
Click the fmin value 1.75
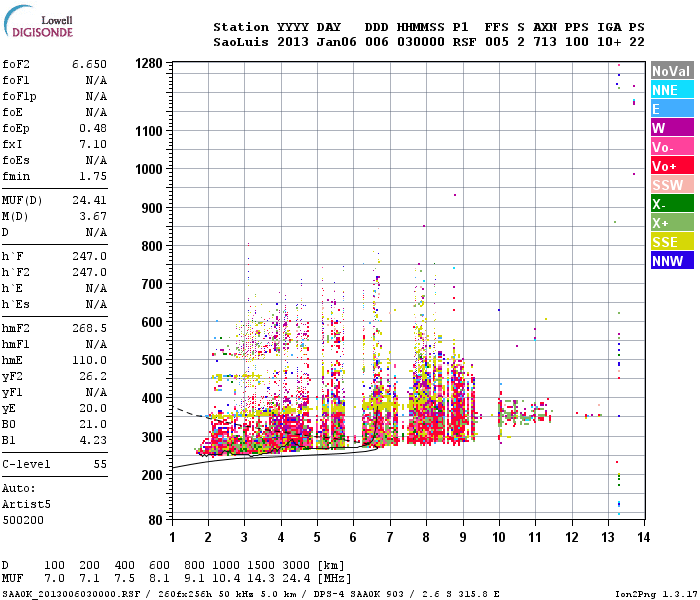pyautogui.click(x=93, y=176)
